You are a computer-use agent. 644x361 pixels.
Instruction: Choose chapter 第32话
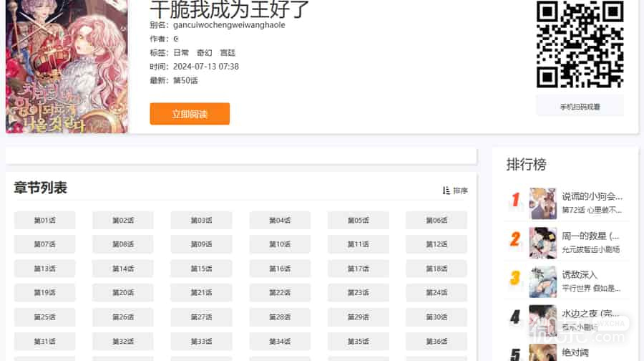click(123, 341)
